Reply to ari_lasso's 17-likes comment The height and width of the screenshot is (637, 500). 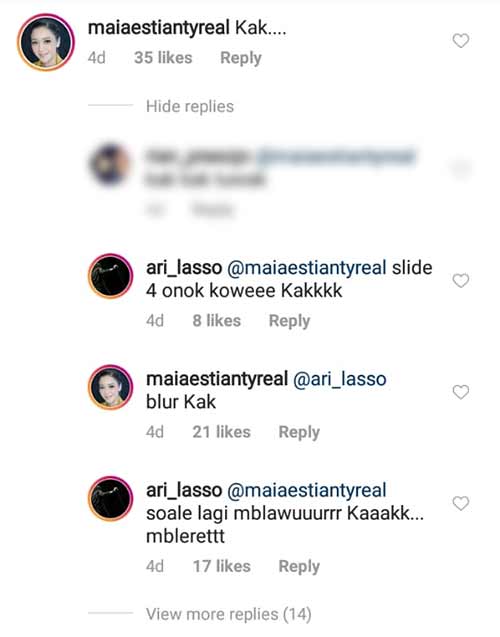pos(299,567)
